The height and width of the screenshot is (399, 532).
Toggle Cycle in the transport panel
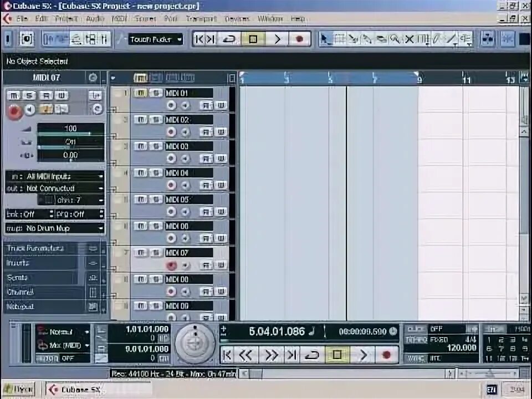click(311, 355)
